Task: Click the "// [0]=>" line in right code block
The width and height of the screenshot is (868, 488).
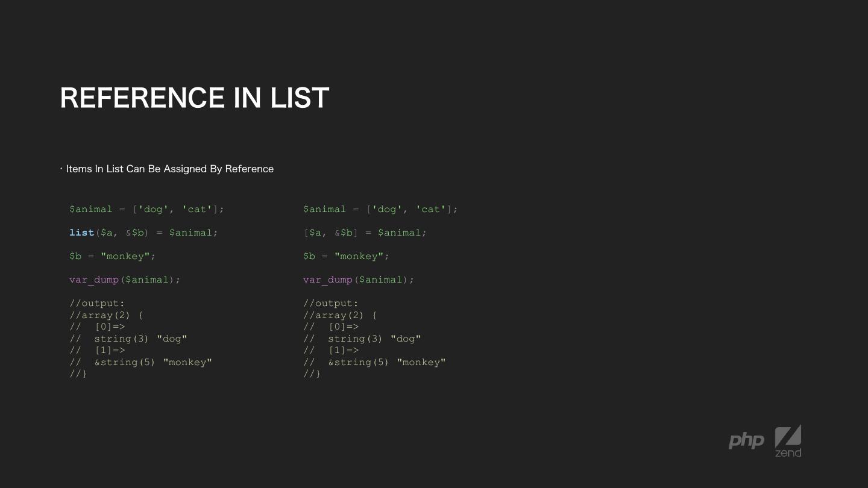Action: 331,327
